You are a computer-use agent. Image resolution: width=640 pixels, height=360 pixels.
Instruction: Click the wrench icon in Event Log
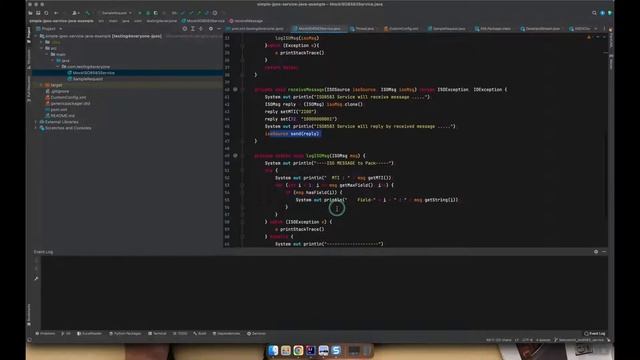pyautogui.click(x=36, y=278)
